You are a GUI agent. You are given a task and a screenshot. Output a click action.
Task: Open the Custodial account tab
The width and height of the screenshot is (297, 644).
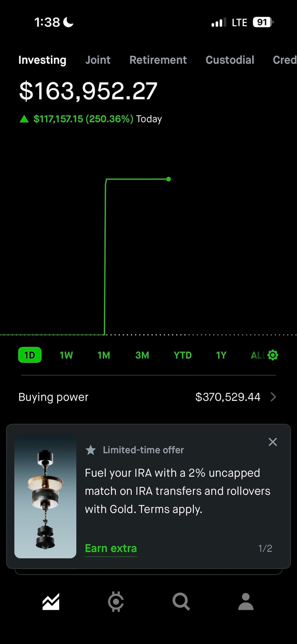pos(230,60)
